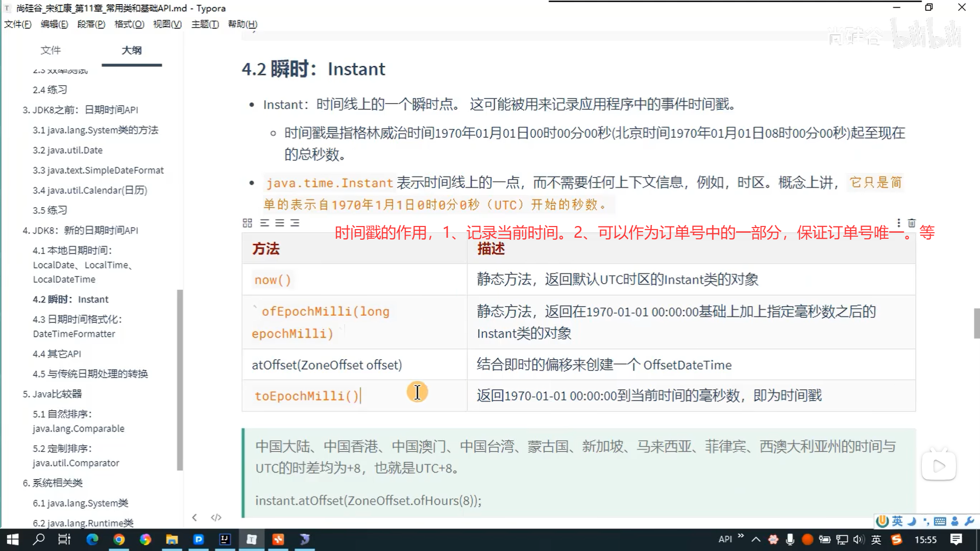Click the table resize grid icon

248,223
